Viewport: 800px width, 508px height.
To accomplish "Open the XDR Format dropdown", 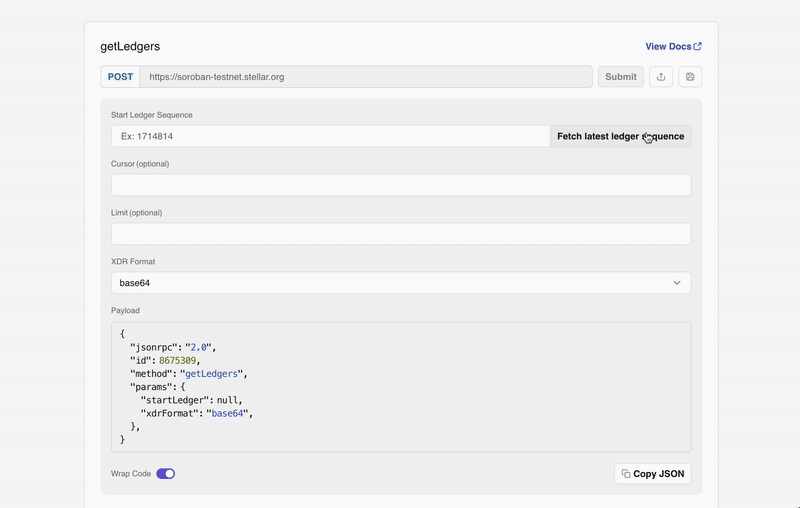I will 400,283.
